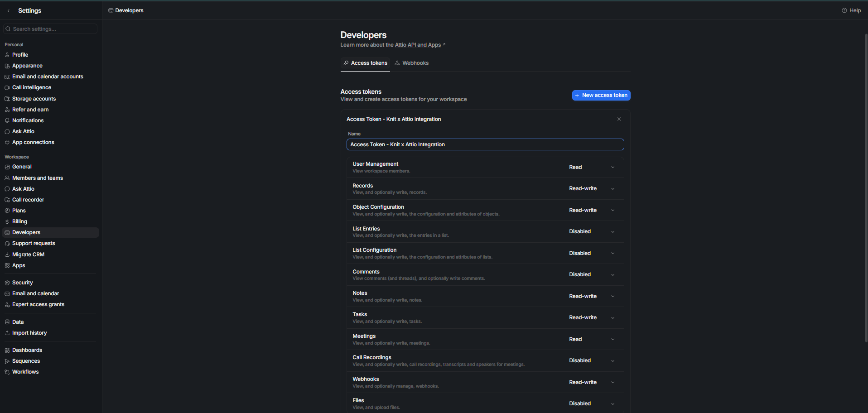Click the Call recorder icon
The height and width of the screenshot is (413, 868).
pyautogui.click(x=7, y=200)
